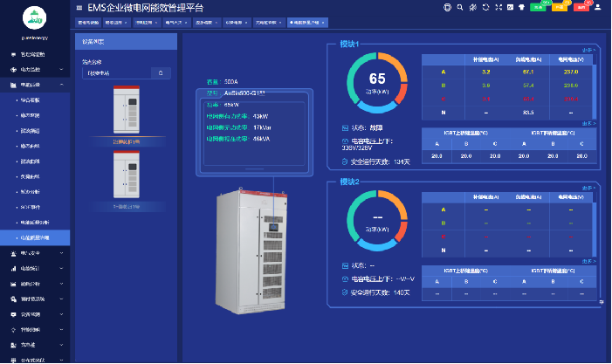This screenshot has width=612, height=364.
Task: Click the first circular icon in the top-right toolbar
Action: [447, 7]
